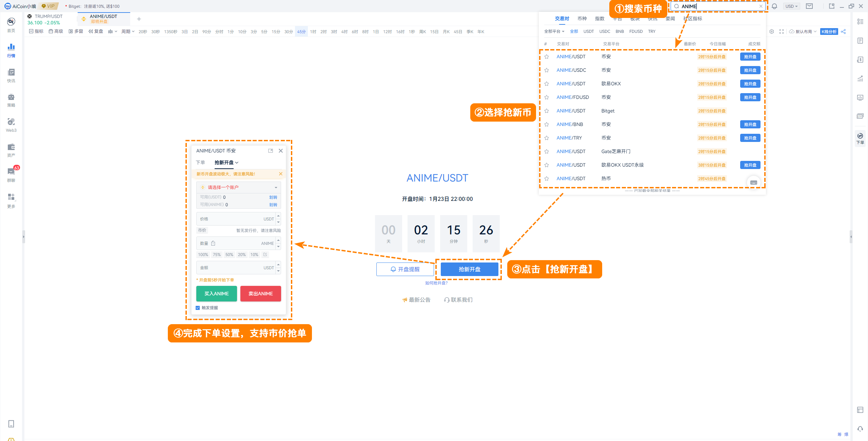Favorite the ANIME/BNB 币安 row star

pos(547,124)
